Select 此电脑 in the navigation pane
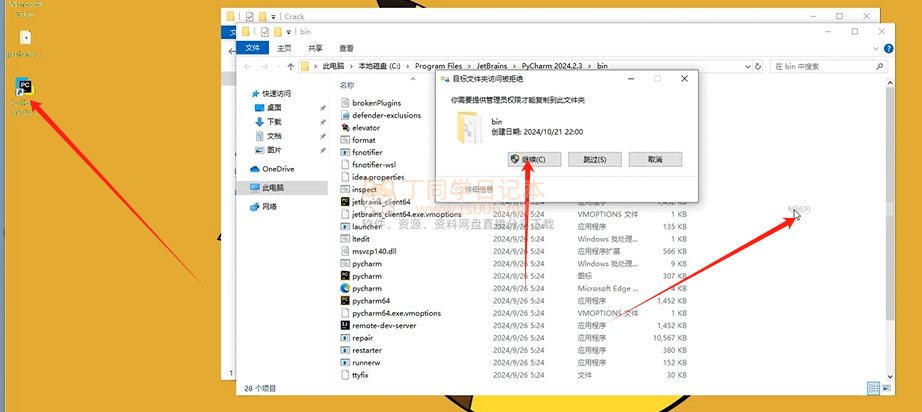This screenshot has height=412, width=922. (x=273, y=187)
